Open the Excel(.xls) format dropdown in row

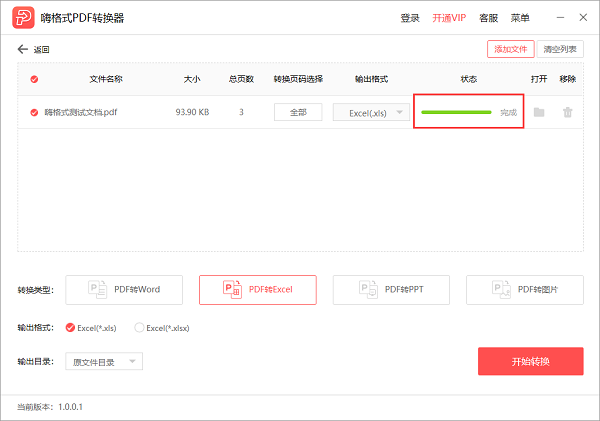click(x=371, y=112)
